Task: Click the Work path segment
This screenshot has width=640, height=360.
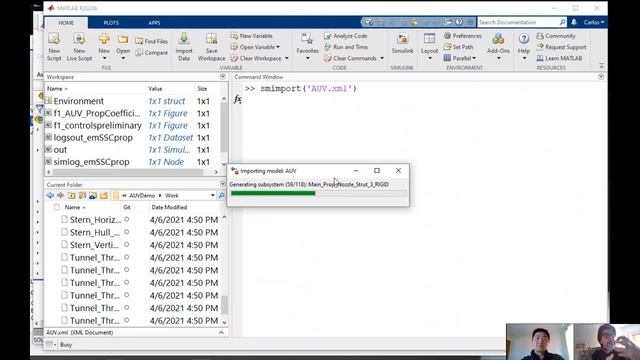Action: tap(172, 196)
